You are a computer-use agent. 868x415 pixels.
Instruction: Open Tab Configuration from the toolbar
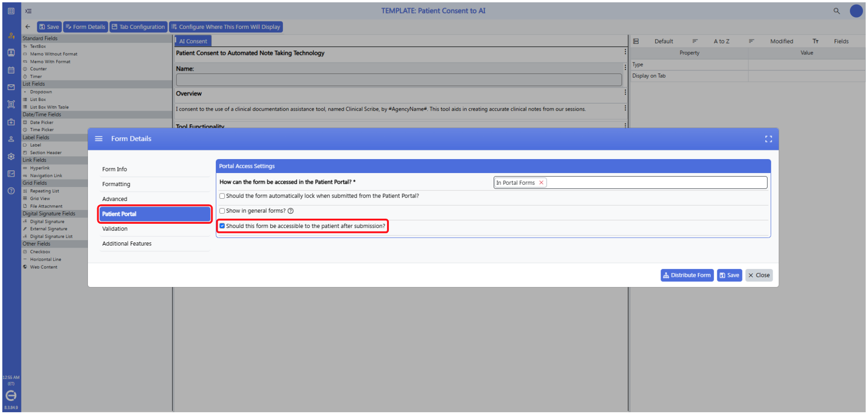click(138, 27)
